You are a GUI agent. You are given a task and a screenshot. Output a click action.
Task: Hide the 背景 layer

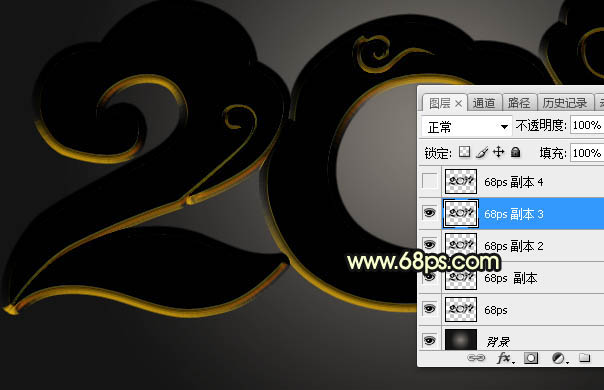(430, 341)
